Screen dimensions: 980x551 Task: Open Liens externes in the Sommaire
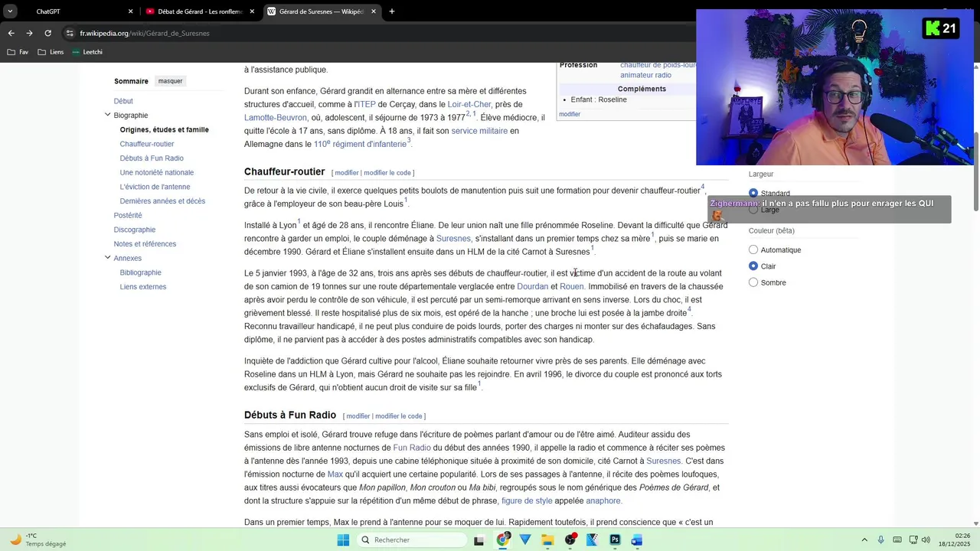pos(143,287)
